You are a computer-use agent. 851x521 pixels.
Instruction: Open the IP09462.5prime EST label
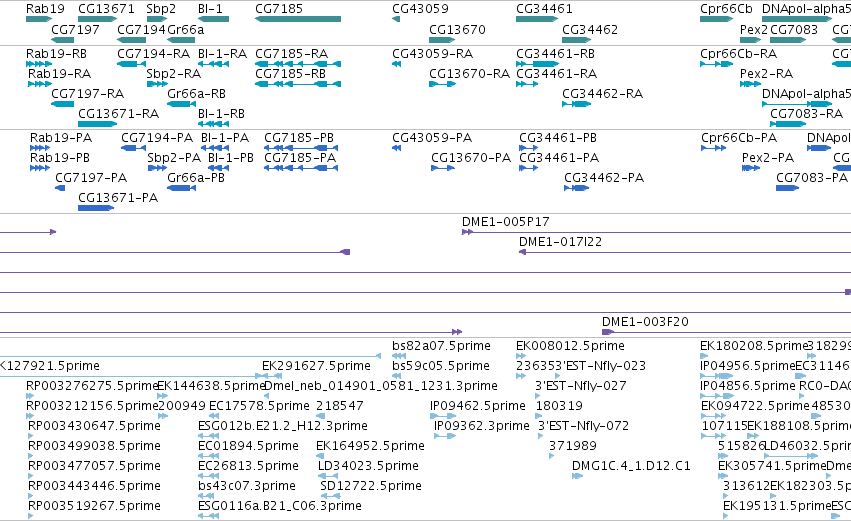click(x=478, y=406)
